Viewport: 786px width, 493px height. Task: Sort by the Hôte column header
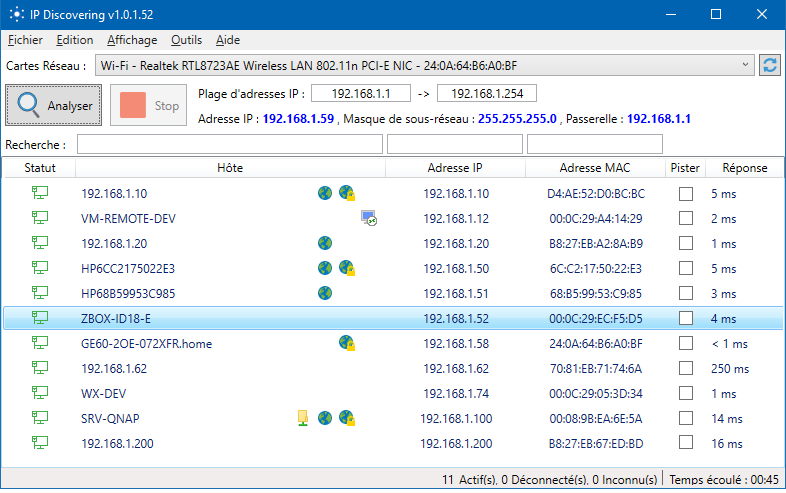tap(230, 168)
